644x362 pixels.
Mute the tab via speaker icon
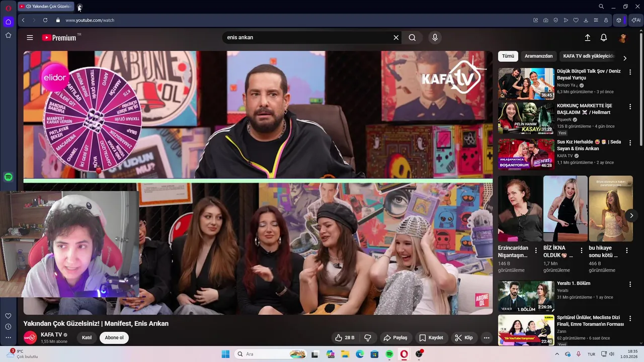pos(28,7)
